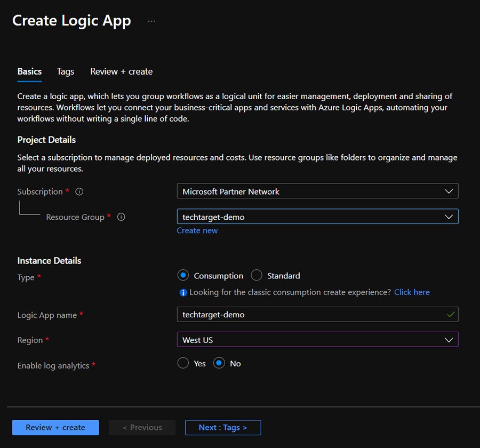Image resolution: width=480 pixels, height=448 pixels.
Task: Click Next : Tags to continue
Action: click(x=223, y=427)
